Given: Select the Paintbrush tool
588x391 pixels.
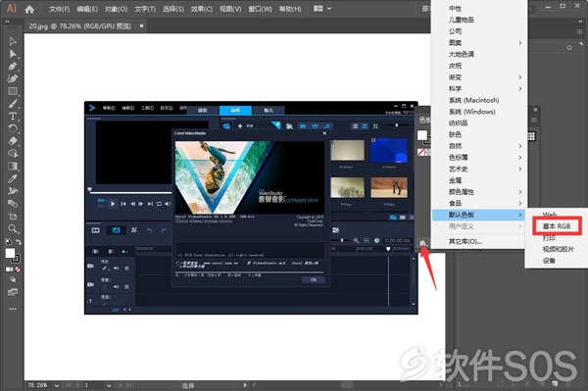Looking at the screenshot, I should tap(13, 104).
